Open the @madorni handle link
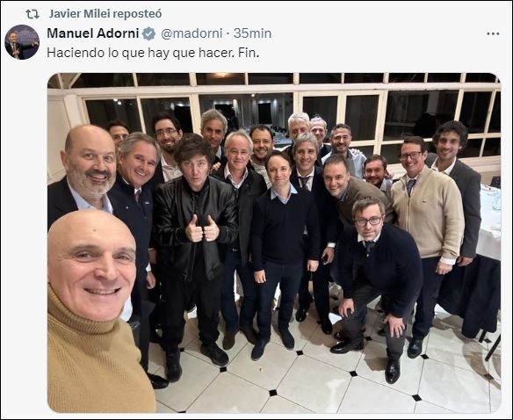Screen dimensions: 513x420 click(191, 33)
